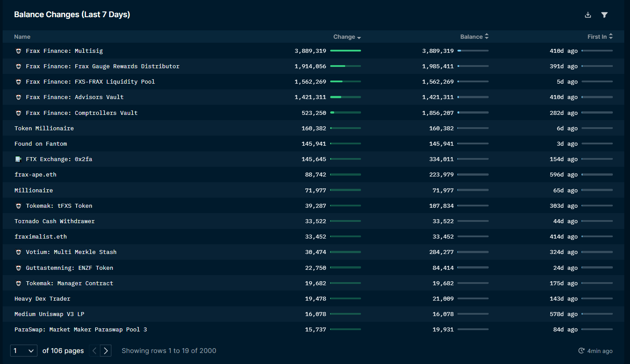
Task: Click the 5d ago entry
Action: pos(567,82)
